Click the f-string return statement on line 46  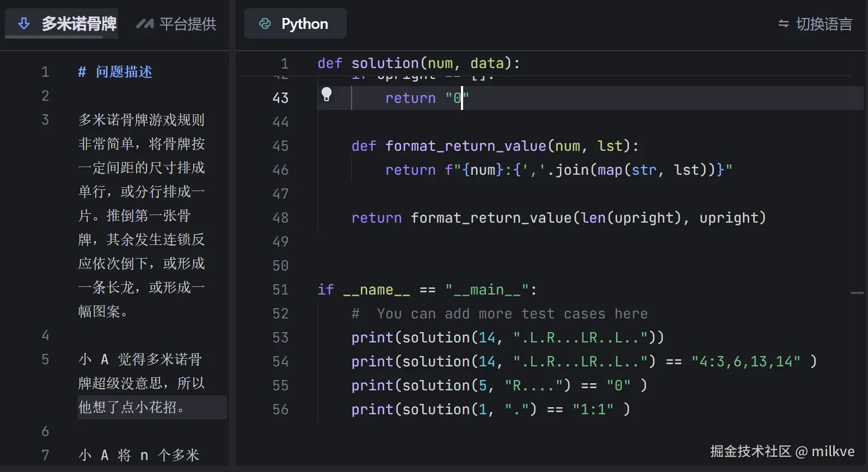coord(559,170)
